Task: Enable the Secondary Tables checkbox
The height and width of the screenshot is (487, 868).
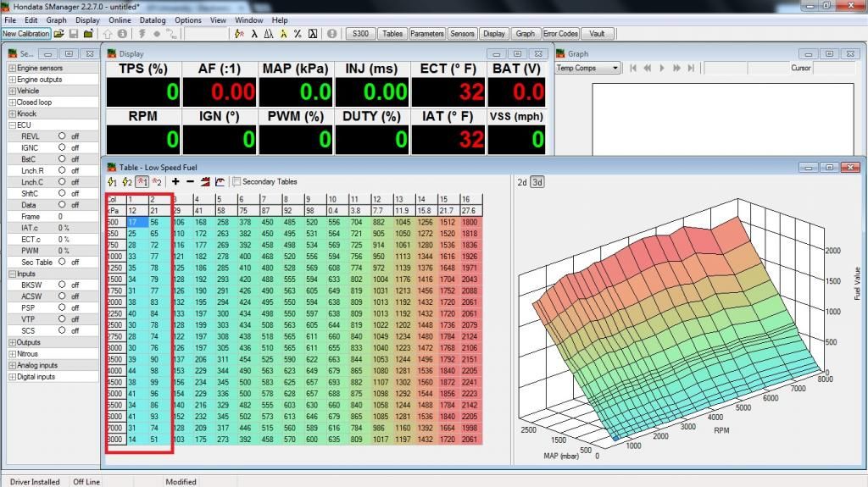Action: click(x=237, y=181)
